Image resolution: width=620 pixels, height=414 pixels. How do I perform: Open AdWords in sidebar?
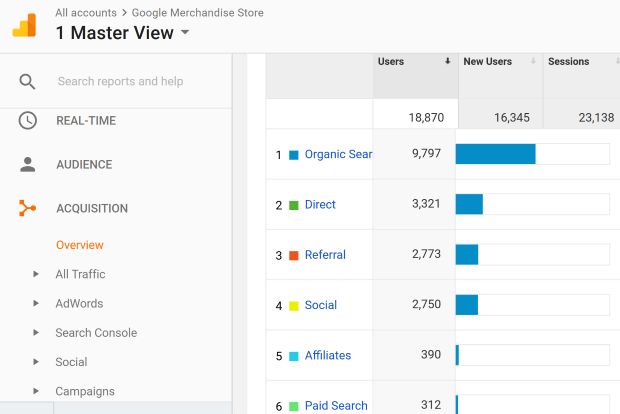coord(79,303)
